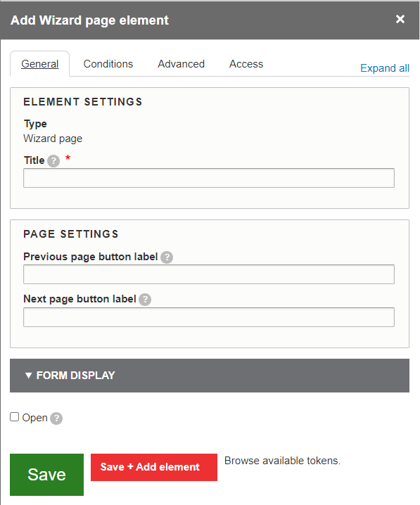The width and height of the screenshot is (420, 505).
Task: Focus the Next page button label field
Action: coord(209,317)
